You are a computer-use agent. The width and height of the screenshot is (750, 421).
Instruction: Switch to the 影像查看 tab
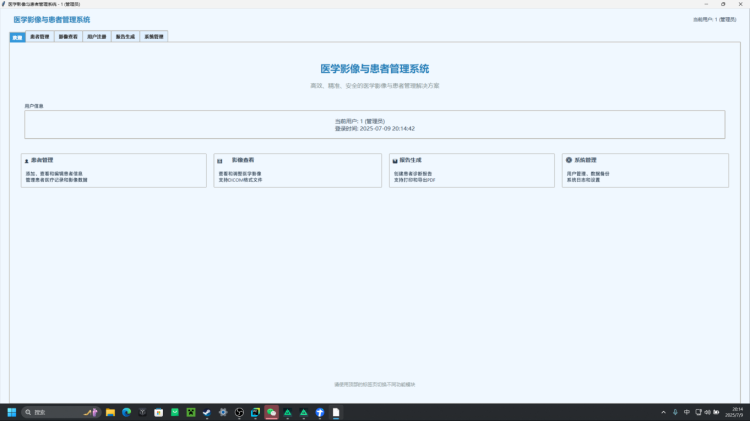tap(68, 37)
